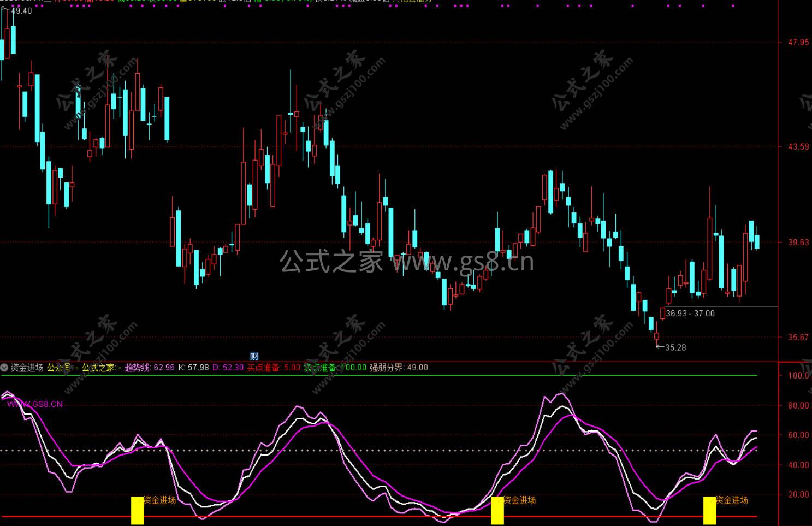812x526 pixels.
Task: Click the last yellow 资金进场 signal bar
Action: (709, 510)
